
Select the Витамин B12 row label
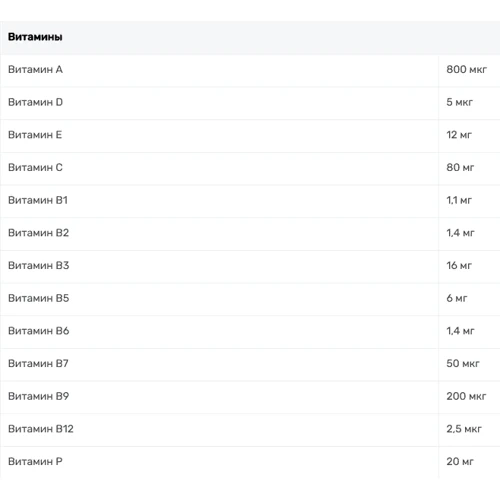[x=41, y=429]
